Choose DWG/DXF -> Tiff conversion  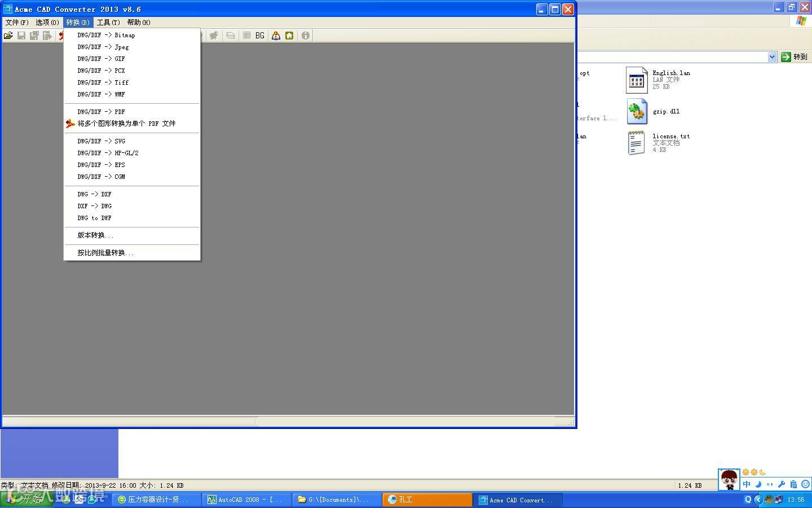[x=132, y=82]
